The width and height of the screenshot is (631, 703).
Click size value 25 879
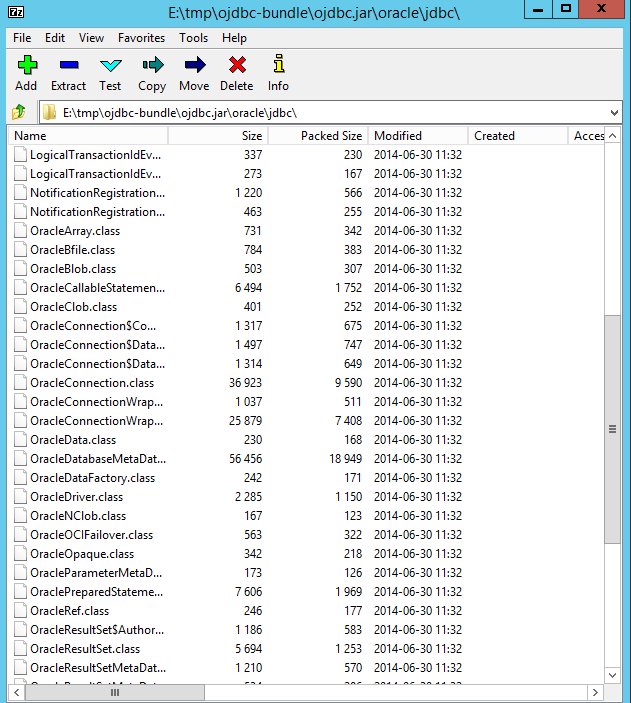tap(245, 421)
